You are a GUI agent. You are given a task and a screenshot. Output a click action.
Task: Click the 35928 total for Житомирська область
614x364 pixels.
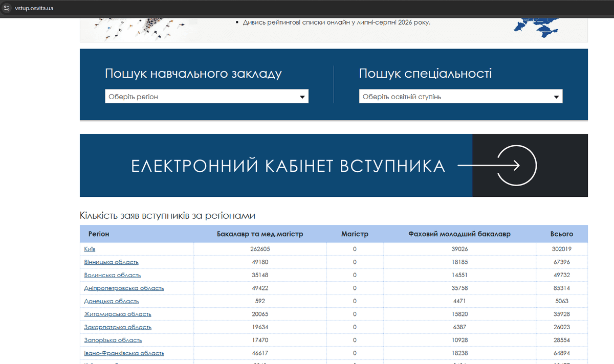562,314
